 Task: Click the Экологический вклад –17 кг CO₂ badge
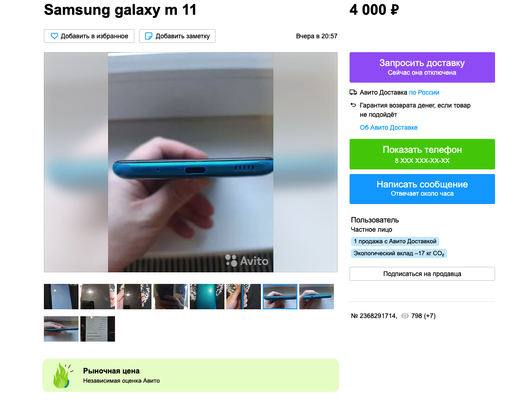pyautogui.click(x=399, y=253)
